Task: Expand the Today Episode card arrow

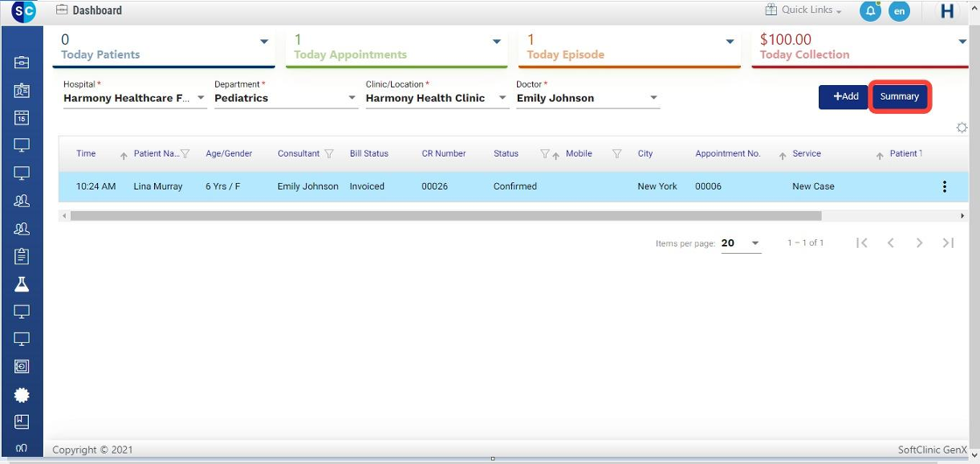Action: point(730,41)
